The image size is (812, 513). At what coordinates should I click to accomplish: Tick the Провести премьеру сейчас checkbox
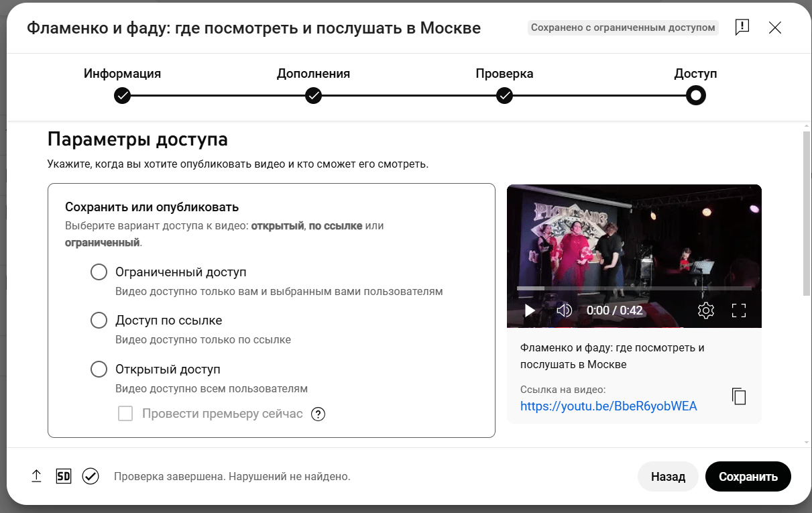(125, 414)
